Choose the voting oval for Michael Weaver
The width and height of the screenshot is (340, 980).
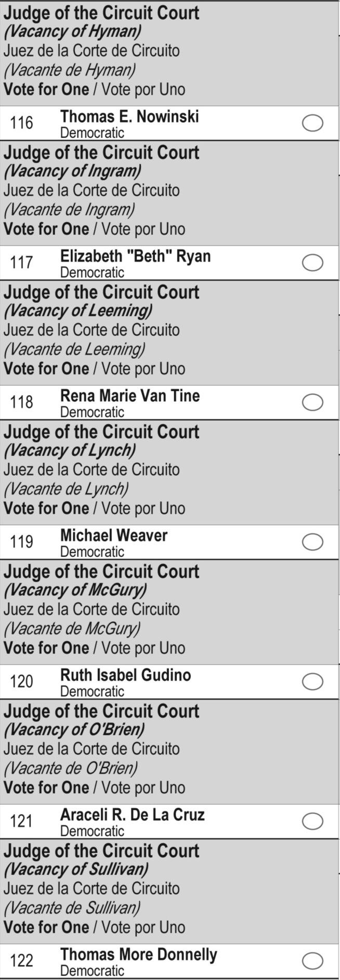click(312, 542)
